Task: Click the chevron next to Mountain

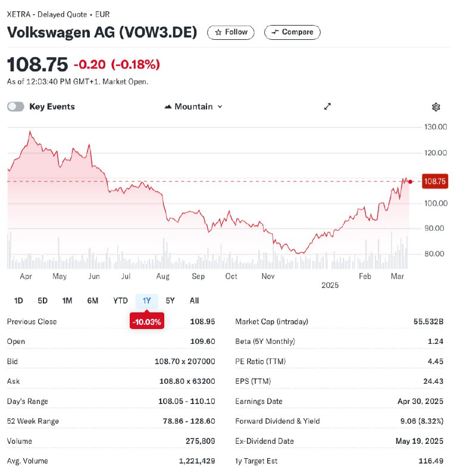Action: click(x=220, y=107)
